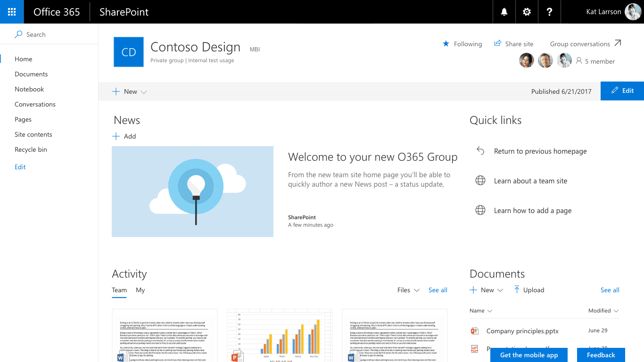644x362 pixels.
Task: Click the Edit link under the left navigation
Action: tap(20, 167)
